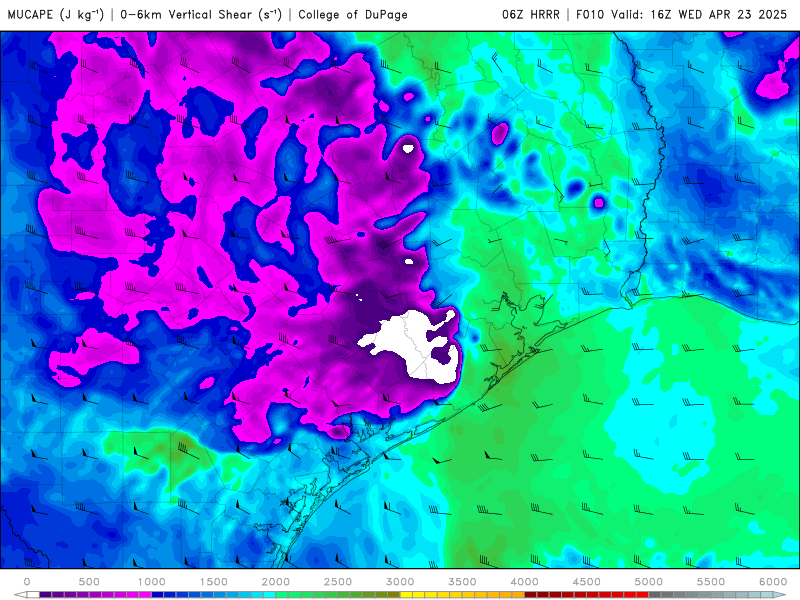The image size is (800, 600).
Task: Click the "2000" color scale label
Action: [276, 582]
